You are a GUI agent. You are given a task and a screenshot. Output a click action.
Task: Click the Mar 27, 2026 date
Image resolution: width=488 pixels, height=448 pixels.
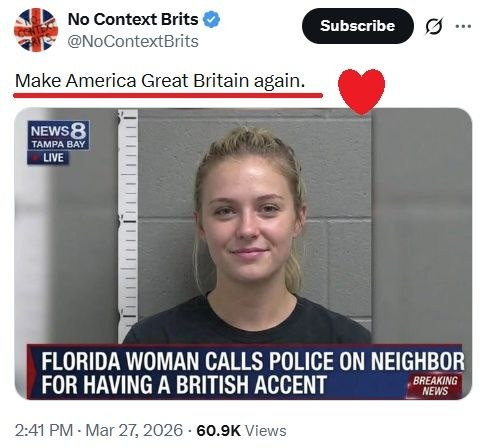[134, 430]
